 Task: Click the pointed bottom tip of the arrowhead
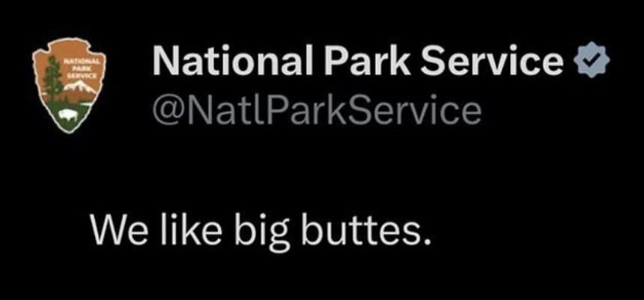[69, 129]
